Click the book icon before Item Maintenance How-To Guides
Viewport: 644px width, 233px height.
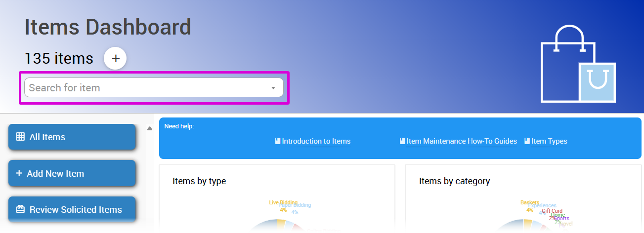click(x=402, y=141)
